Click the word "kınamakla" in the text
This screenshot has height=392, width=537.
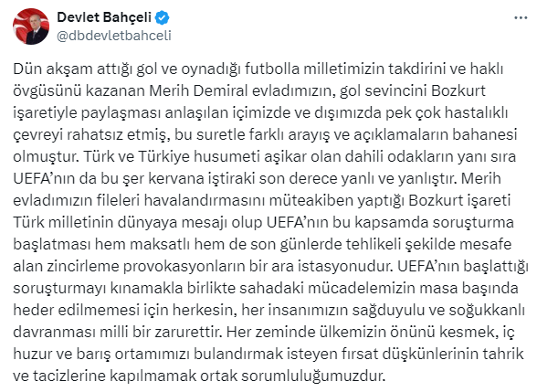click(x=146, y=289)
